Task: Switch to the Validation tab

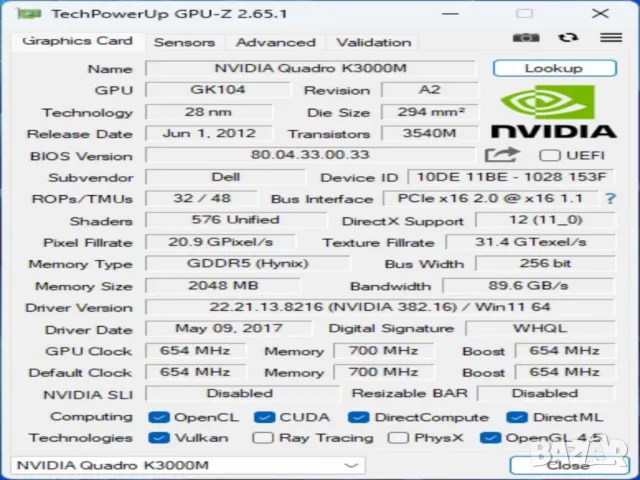Action: pyautogui.click(x=373, y=42)
